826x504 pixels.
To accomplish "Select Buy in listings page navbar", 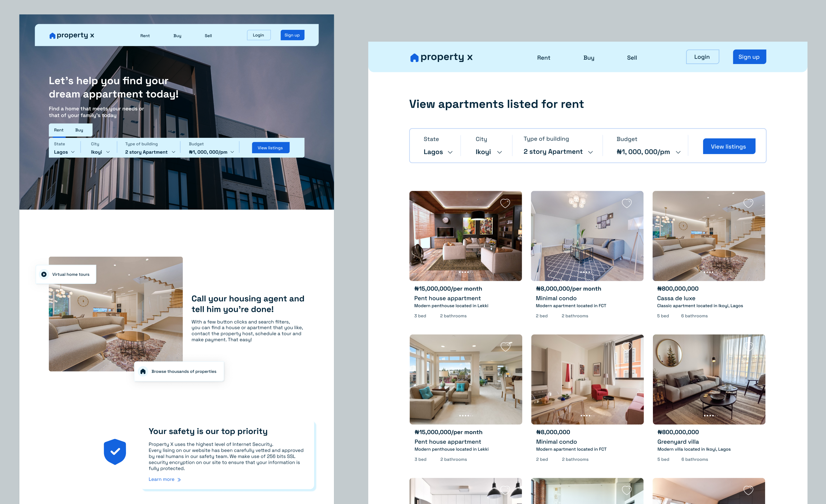I will click(589, 58).
